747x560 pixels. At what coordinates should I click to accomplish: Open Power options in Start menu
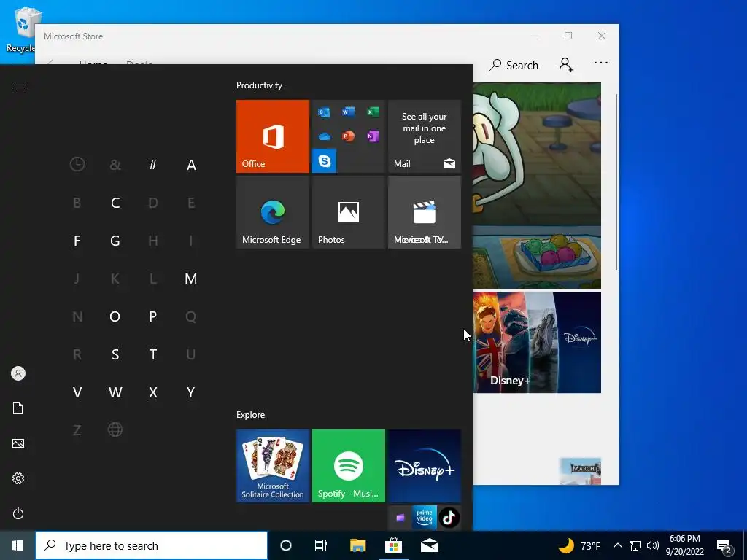[x=18, y=513]
